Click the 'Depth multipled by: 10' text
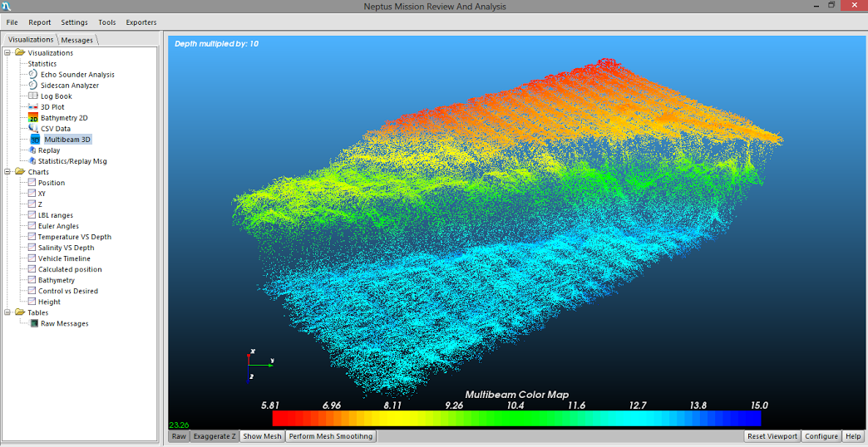868x447 pixels. [x=216, y=44]
